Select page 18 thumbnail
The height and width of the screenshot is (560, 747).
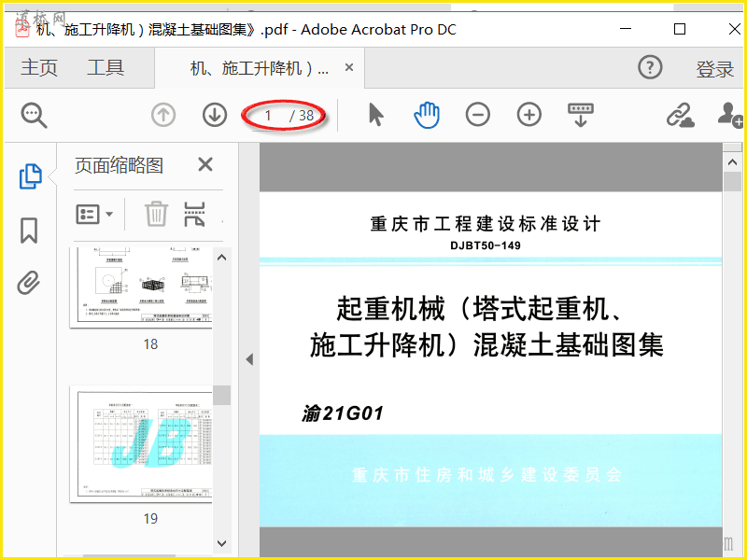(x=141, y=287)
